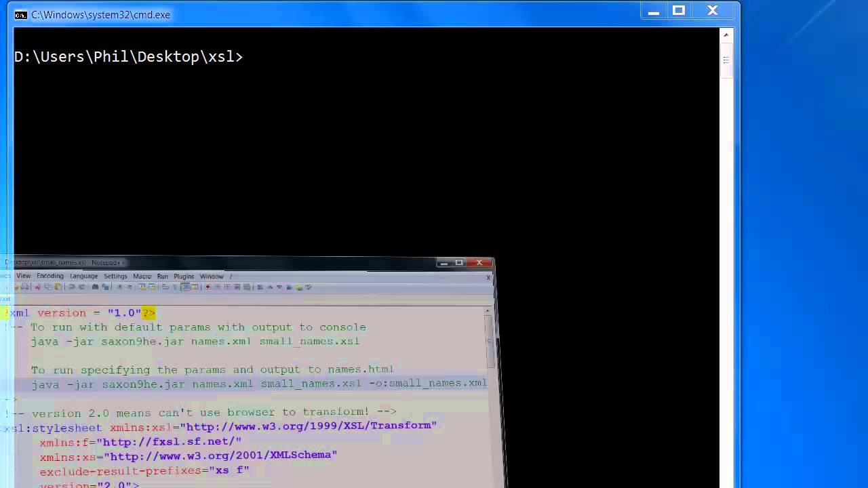Open the Window menu in Notepad++
868x488 pixels.
212,276
